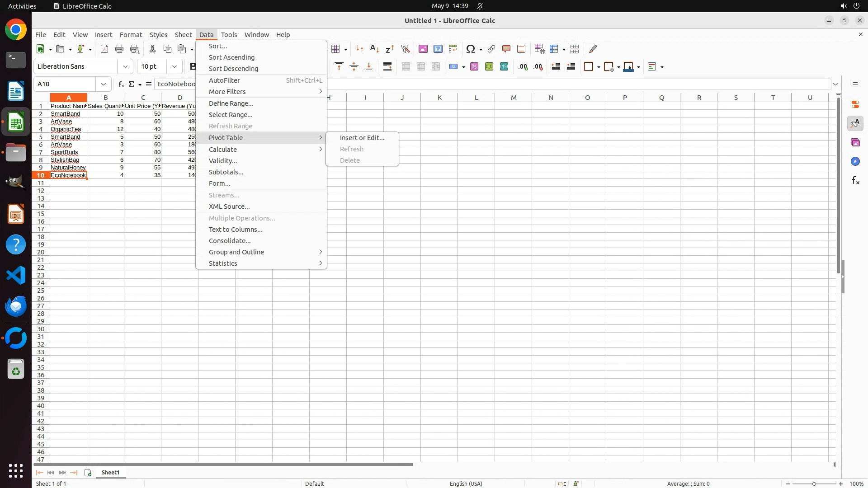
Task: Open the sidebar Functions panel icon
Action: coord(855,181)
